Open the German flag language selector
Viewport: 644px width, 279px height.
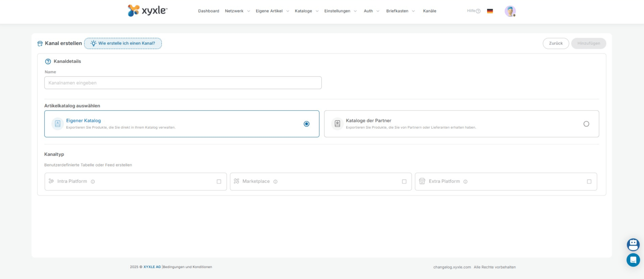pos(490,11)
